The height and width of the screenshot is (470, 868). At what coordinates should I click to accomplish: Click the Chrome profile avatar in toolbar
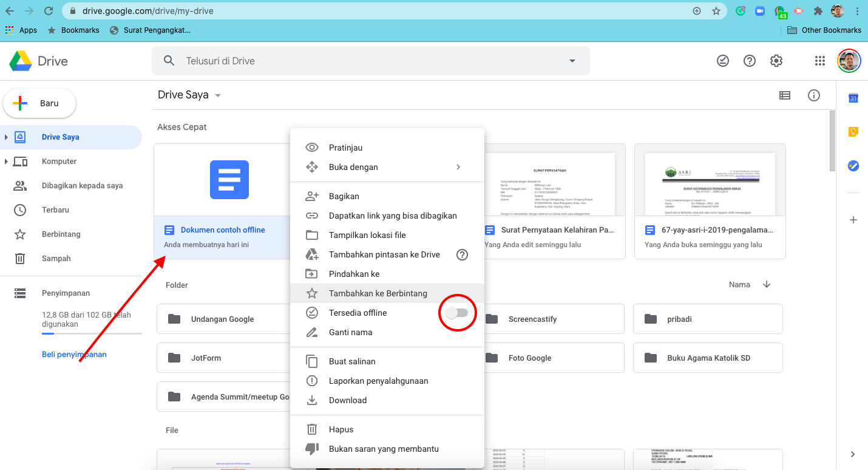[838, 11]
